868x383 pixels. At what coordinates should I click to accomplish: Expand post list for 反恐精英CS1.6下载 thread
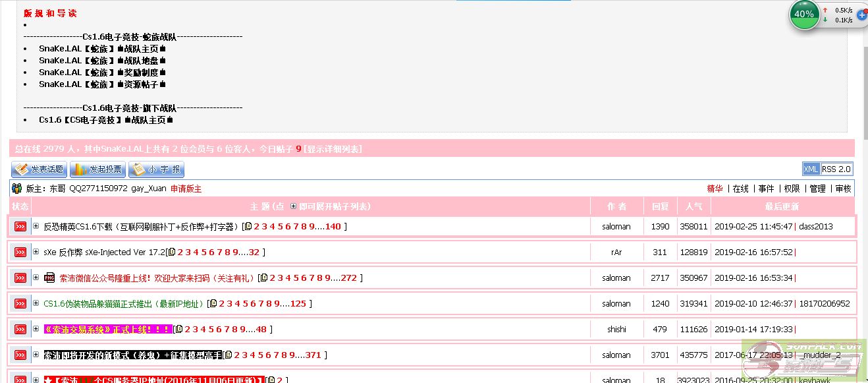tap(36, 226)
